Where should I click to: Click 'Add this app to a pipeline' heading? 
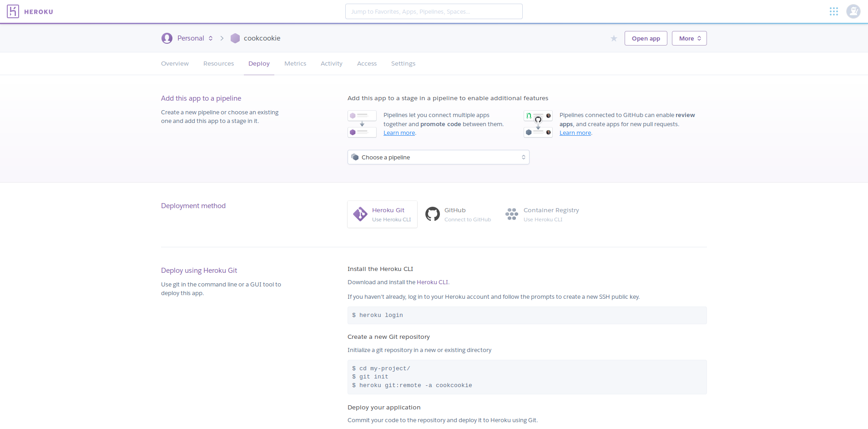[x=201, y=98]
